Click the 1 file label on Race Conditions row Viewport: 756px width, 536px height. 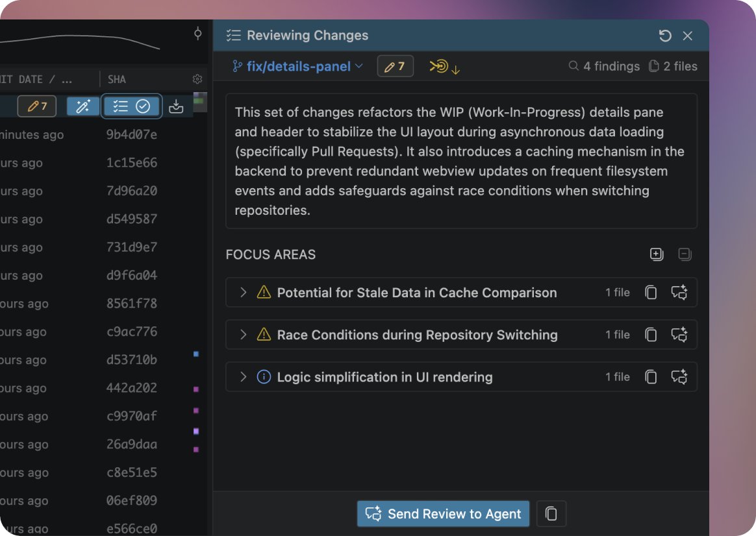618,335
